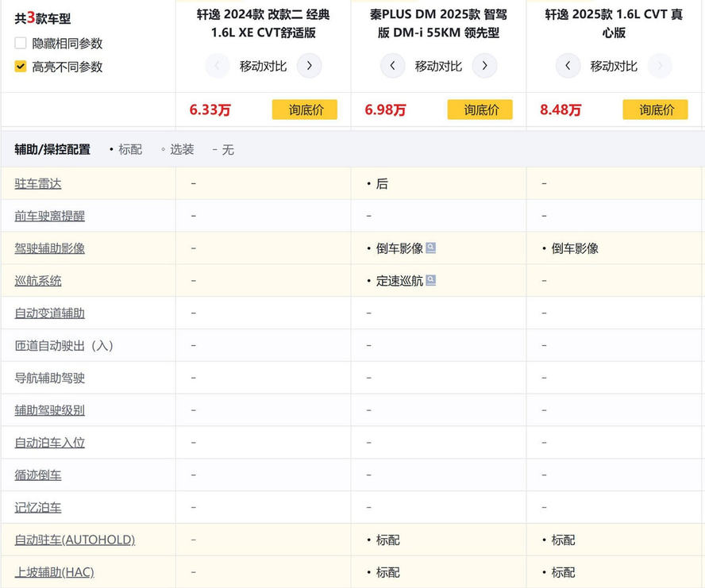Move 轩逸 2024款 column right with arrow
Viewport: 705px width, 588px height.
click(x=310, y=66)
